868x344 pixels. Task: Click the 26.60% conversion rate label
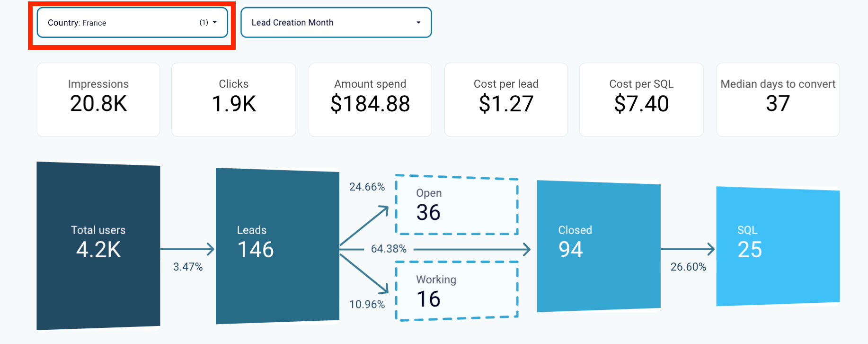click(x=688, y=267)
